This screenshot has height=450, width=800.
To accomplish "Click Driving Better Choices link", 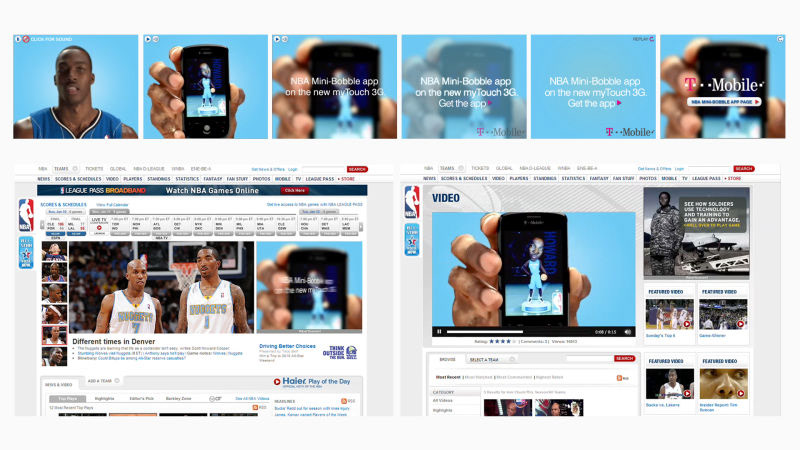I will coord(287,346).
